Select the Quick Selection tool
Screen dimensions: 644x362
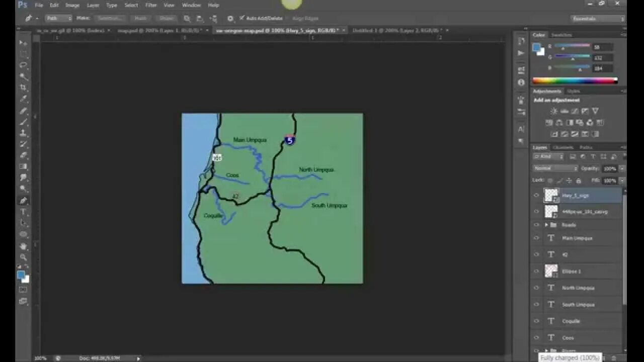(x=23, y=76)
